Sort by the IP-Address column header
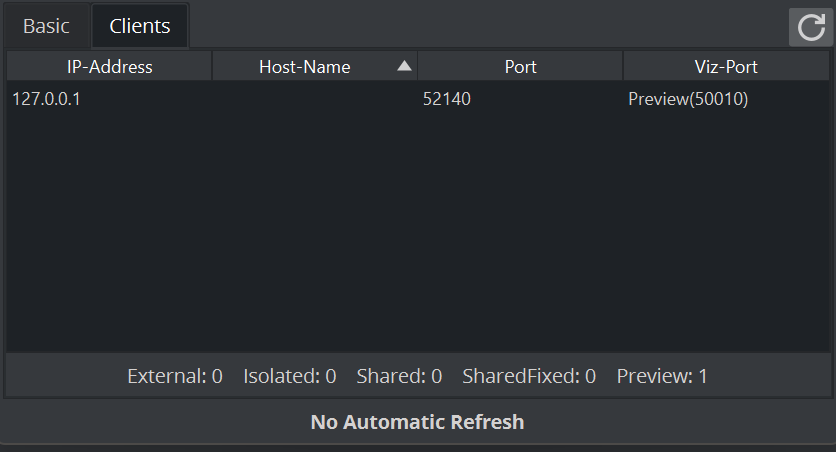This screenshot has height=452, width=836. point(109,67)
